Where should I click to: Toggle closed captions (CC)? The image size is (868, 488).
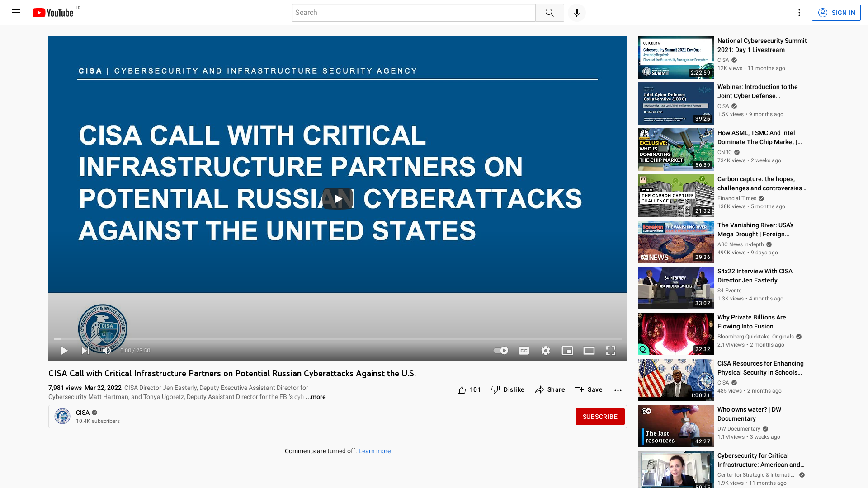tap(524, 351)
